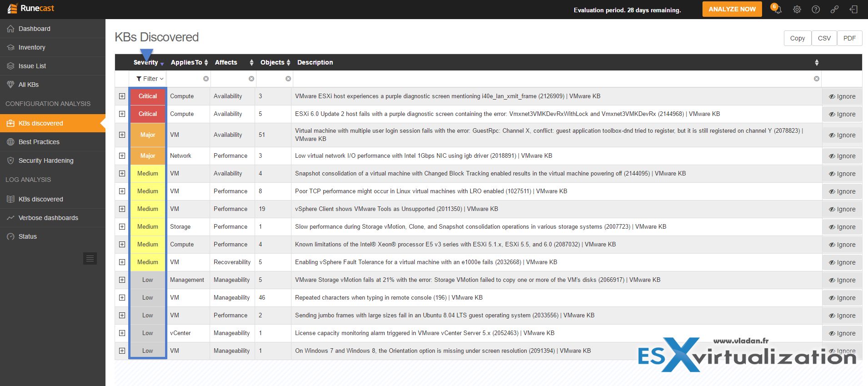Viewport: 868px width, 386px height.
Task: Expand the Vmxnet3VMKDevRxWithLock KB row
Action: (x=122, y=114)
